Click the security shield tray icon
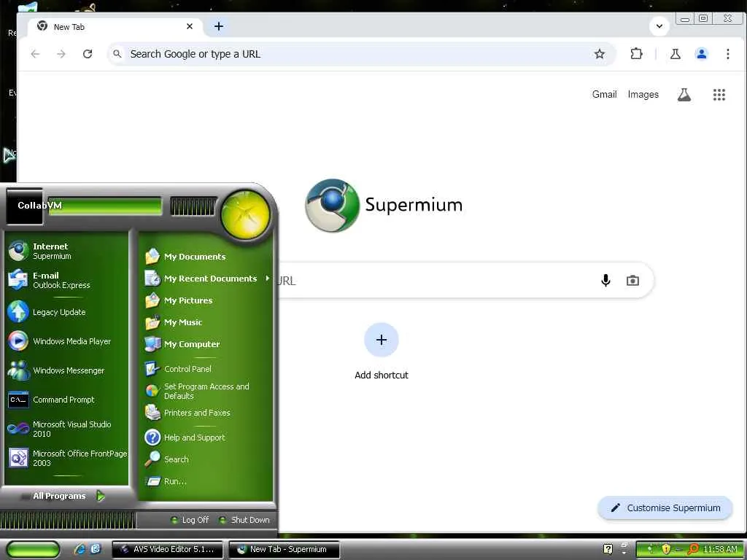Image resolution: width=747 pixels, height=560 pixels. (666, 549)
